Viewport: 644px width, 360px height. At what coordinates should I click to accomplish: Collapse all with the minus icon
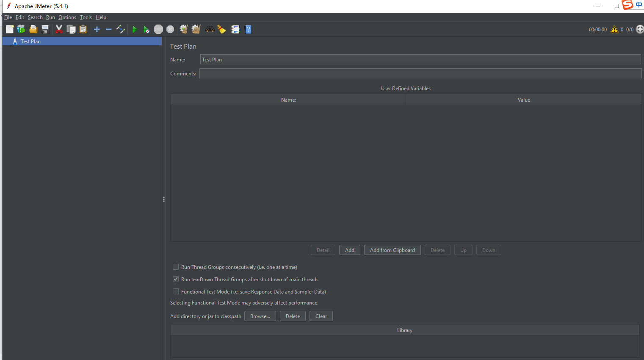[109, 29]
